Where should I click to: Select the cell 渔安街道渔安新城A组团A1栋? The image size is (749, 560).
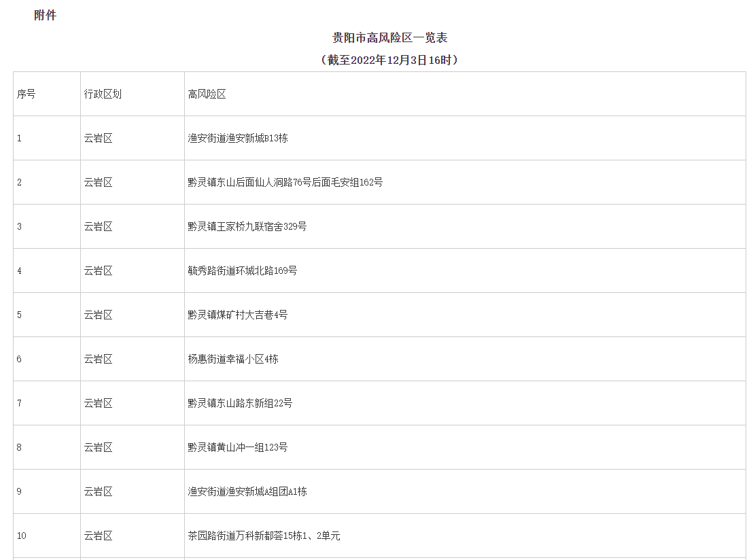247,492
